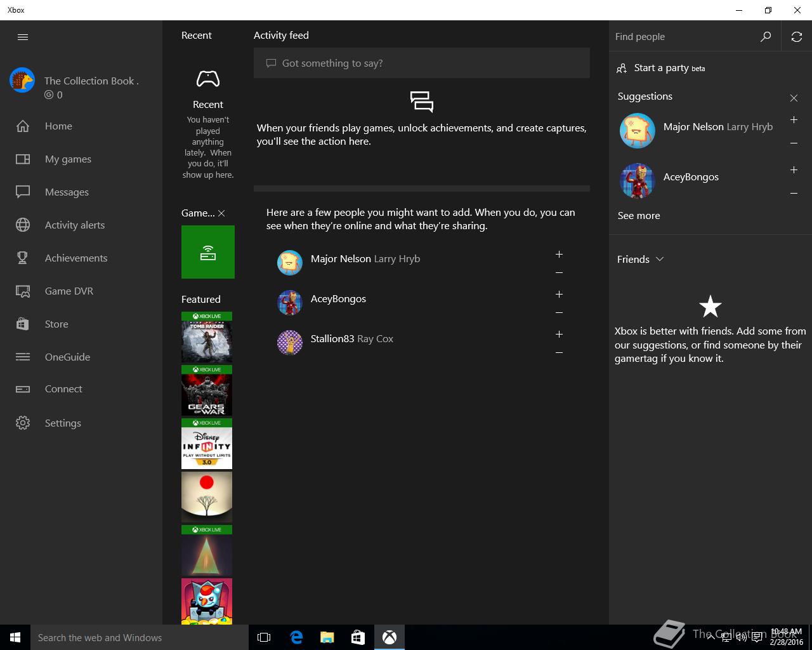Add Major Nelson from right Suggestions panel
This screenshot has height=650, width=812.
click(794, 119)
